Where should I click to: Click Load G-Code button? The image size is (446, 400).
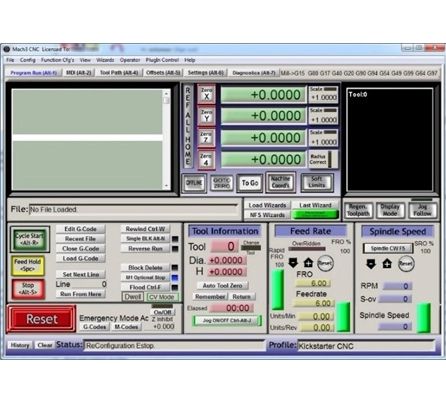tap(80, 258)
